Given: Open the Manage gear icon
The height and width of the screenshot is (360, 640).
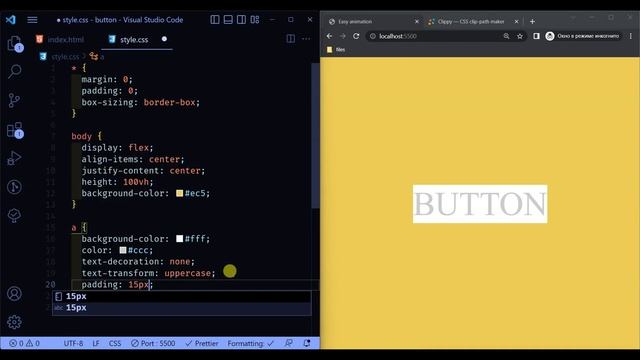Looking at the screenshot, I should click(x=15, y=322).
